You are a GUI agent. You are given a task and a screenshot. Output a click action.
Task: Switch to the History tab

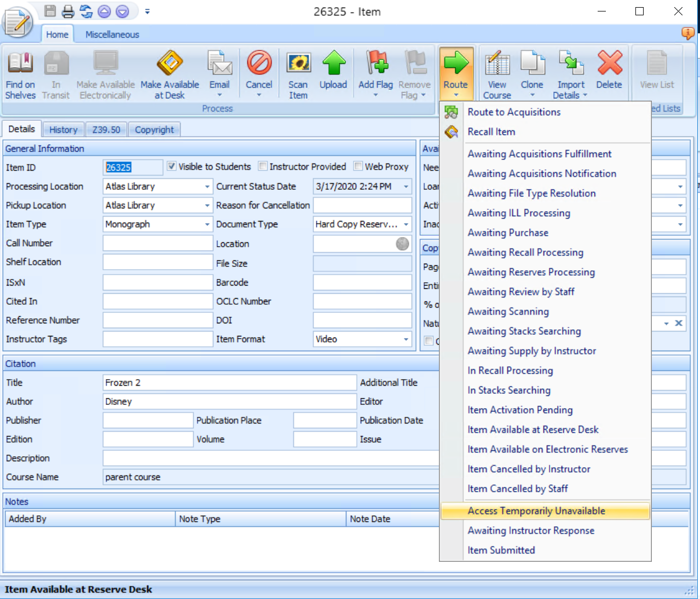[x=63, y=130]
